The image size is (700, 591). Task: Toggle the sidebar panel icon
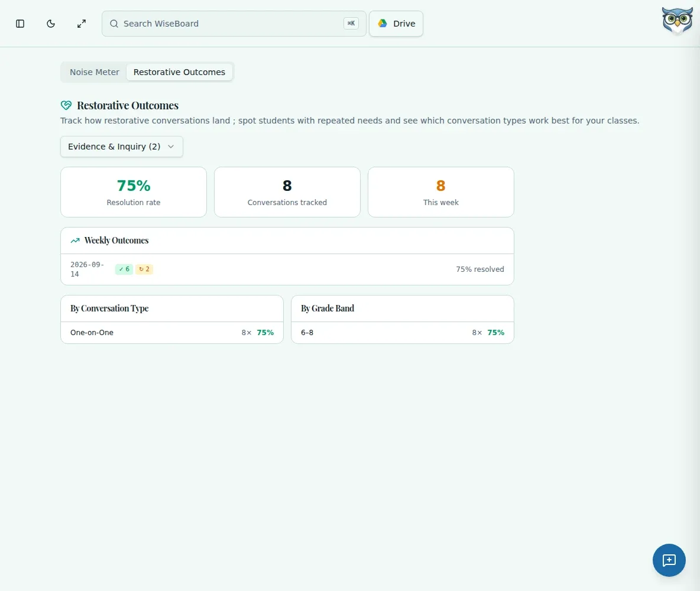pos(20,24)
